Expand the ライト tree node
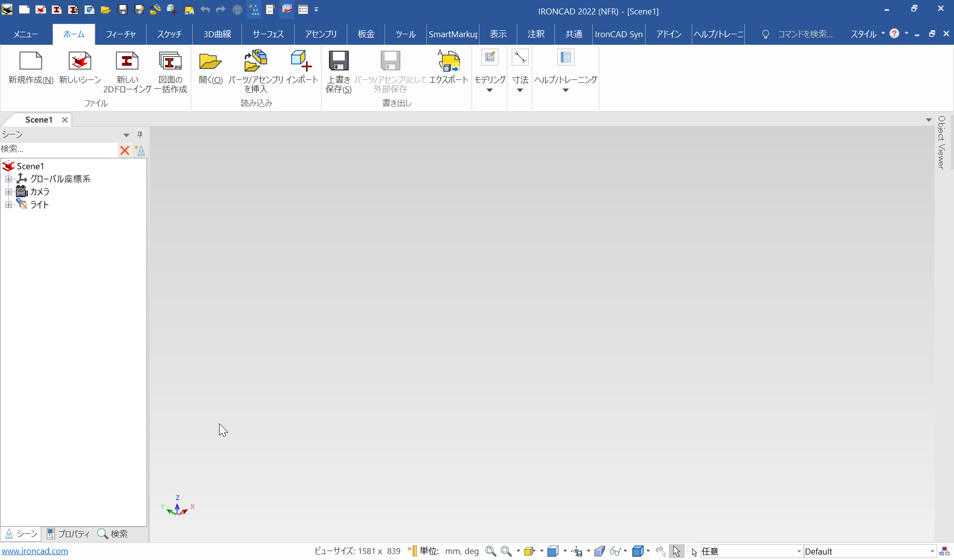Image resolution: width=954 pixels, height=560 pixels. click(x=8, y=205)
